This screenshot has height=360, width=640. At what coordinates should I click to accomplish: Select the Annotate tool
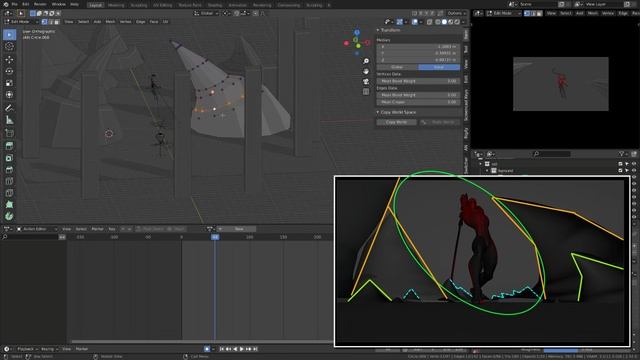click(9, 108)
